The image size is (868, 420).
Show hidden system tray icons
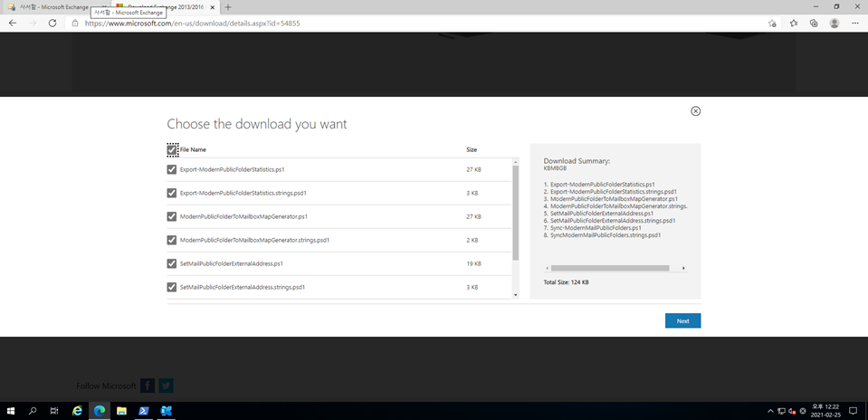pos(770,411)
